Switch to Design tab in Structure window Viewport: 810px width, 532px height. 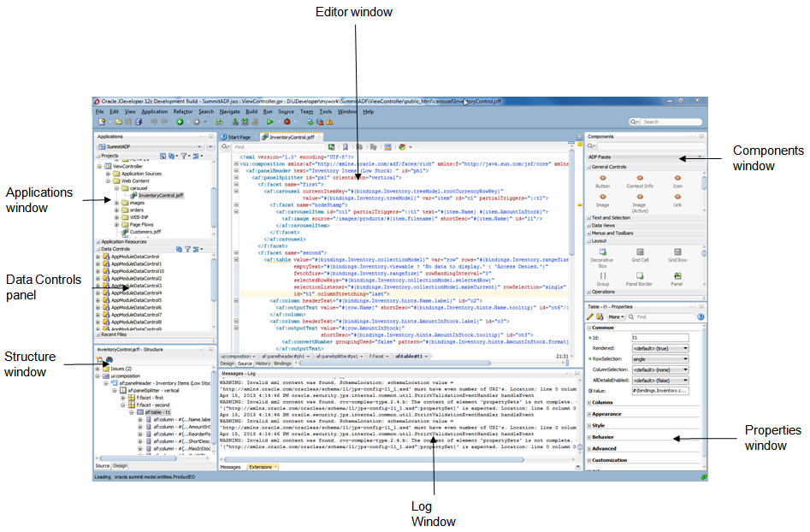tap(120, 466)
